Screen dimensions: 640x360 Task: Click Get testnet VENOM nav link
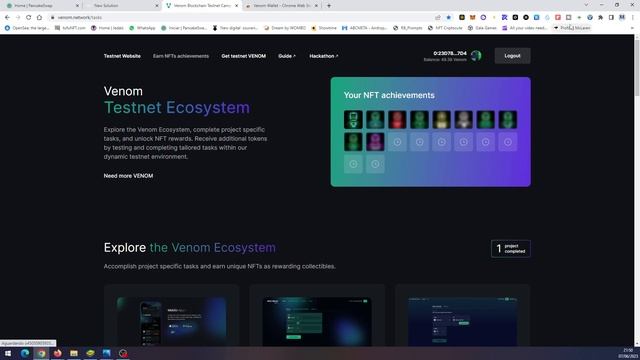(x=244, y=56)
